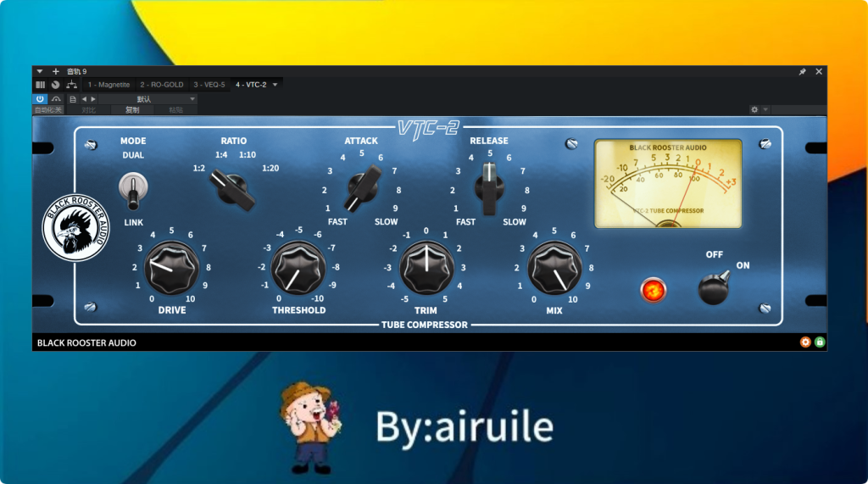Click the BLACK ROOSTER AUDIO footer text
The image size is (868, 484).
(86, 342)
